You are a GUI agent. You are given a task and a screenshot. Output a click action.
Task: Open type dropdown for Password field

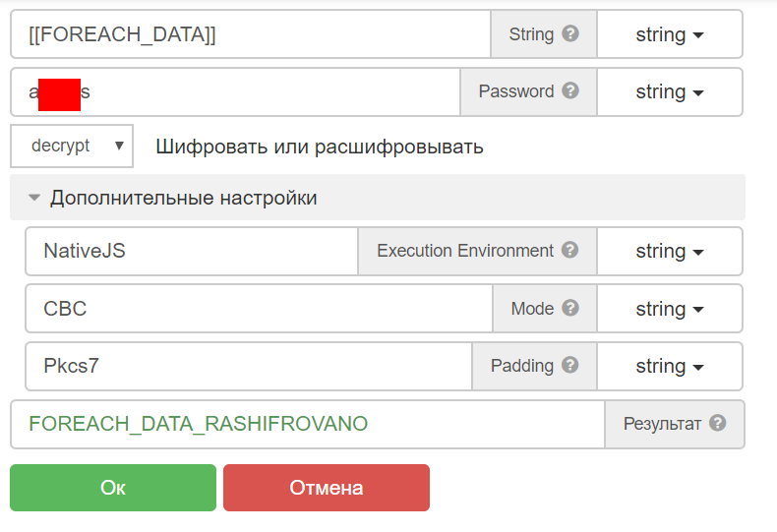(669, 91)
